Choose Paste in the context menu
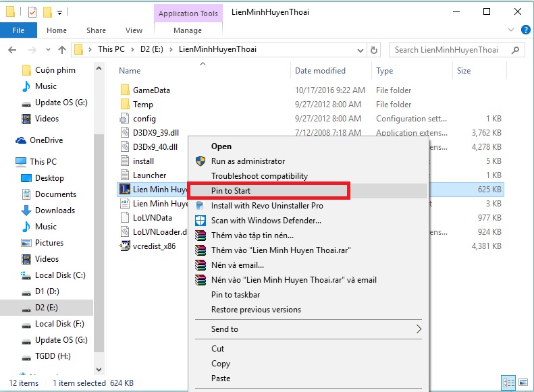Screen dimensions: 534x392 221,379
